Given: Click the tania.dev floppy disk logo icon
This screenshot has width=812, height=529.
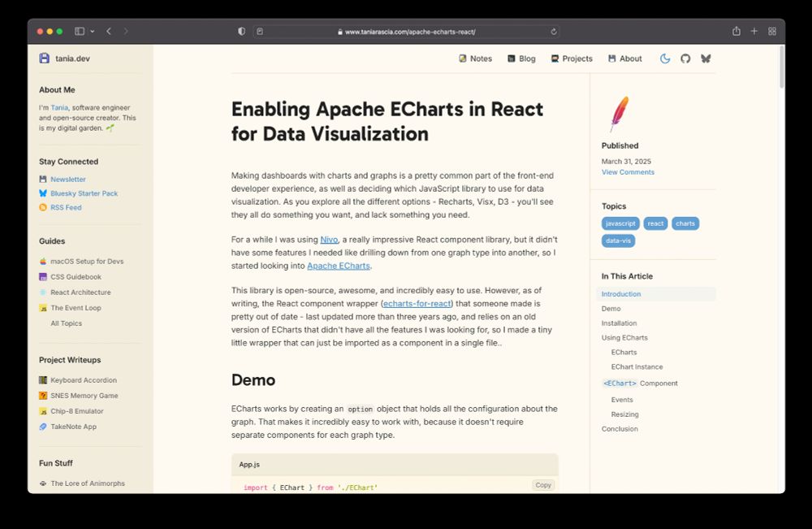Looking at the screenshot, I should (45, 58).
